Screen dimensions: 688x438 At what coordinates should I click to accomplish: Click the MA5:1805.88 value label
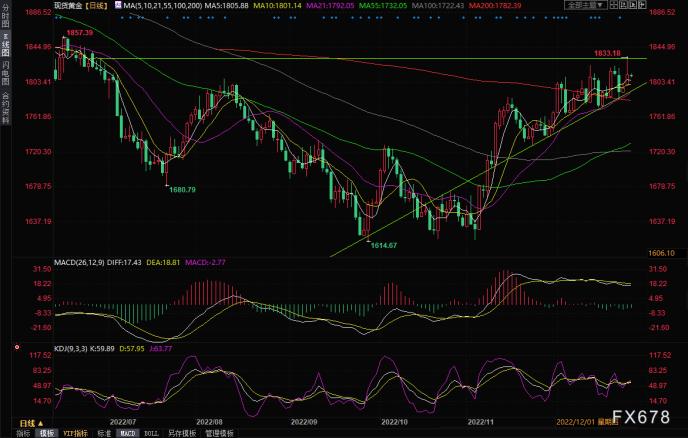coord(226,6)
